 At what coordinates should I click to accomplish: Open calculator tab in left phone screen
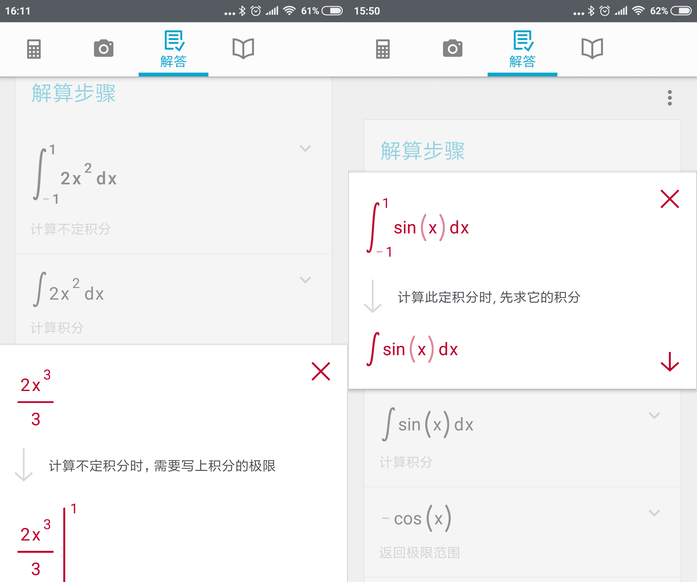[34, 49]
